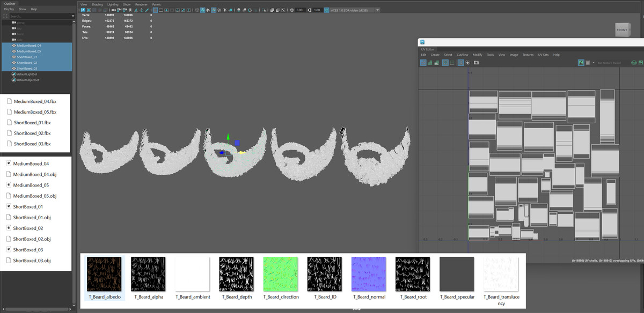
Task: Toggle the view transform round icon
Action: [x=326, y=10]
